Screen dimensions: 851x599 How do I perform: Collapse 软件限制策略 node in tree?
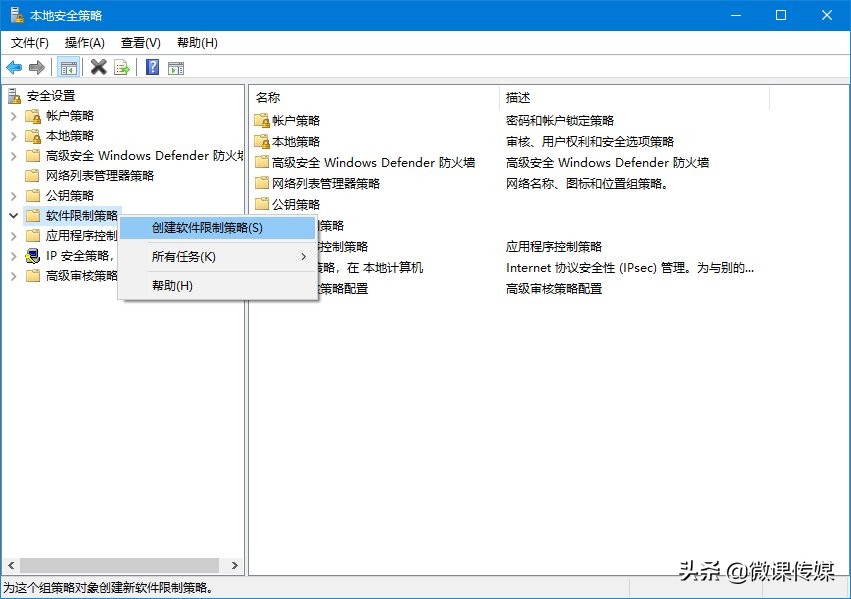click(x=14, y=216)
